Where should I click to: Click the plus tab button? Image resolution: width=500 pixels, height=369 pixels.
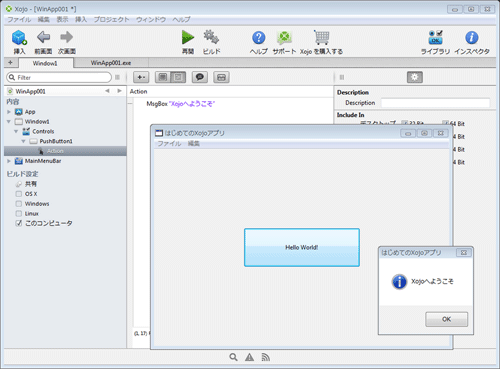(10, 62)
